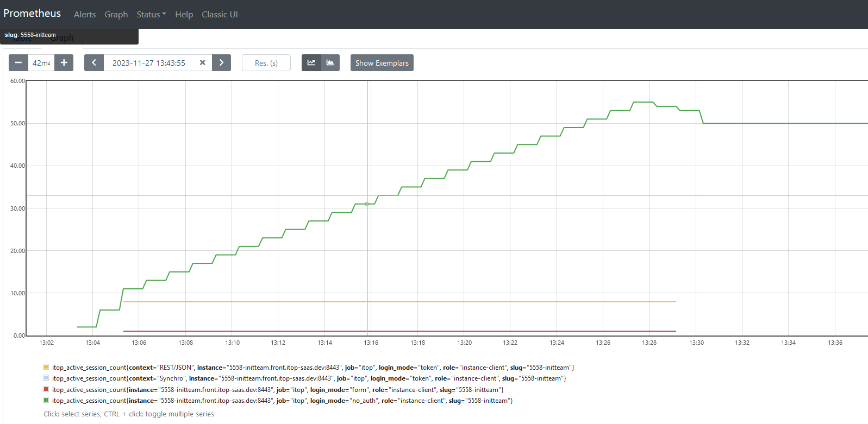Expand the Status dropdown menu

(x=151, y=15)
